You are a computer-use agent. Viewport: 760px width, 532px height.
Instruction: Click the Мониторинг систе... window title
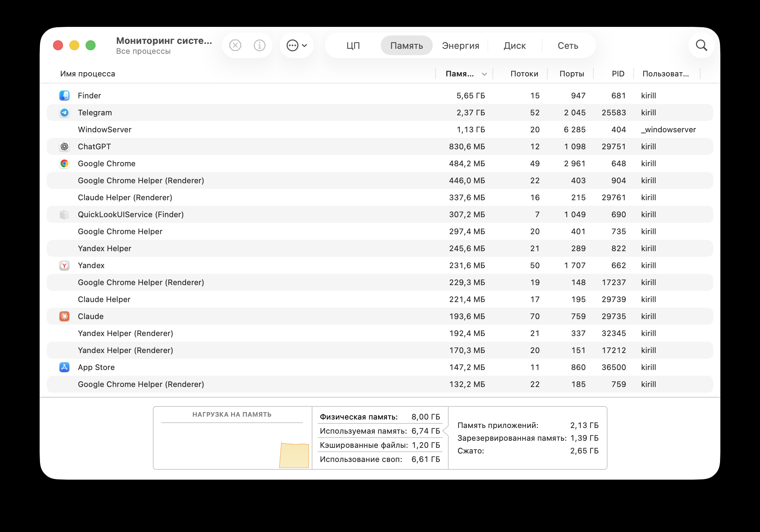(x=164, y=41)
